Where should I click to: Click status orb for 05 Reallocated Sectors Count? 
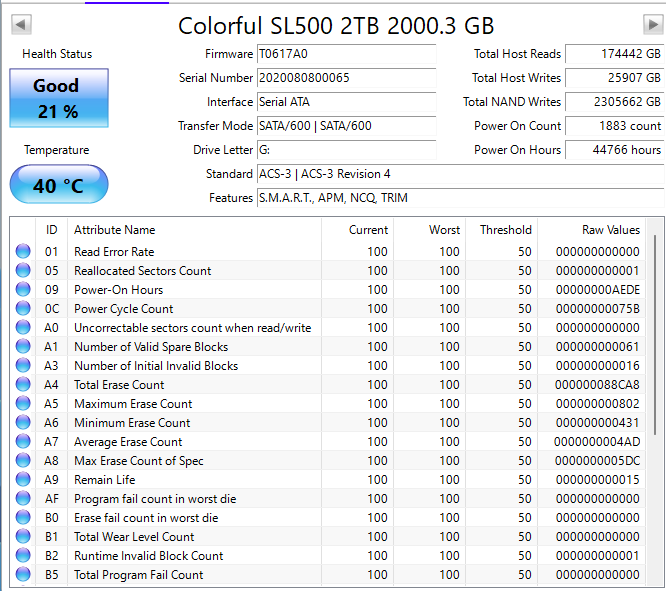pyautogui.click(x=23, y=270)
